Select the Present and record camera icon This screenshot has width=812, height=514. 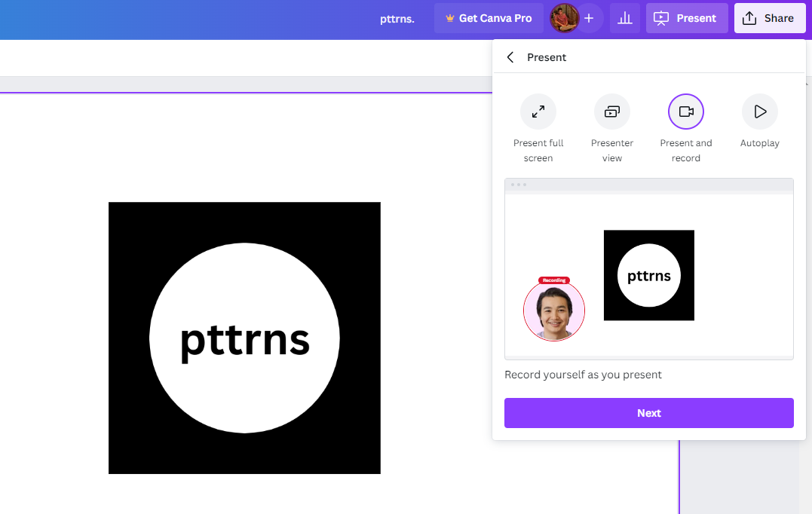(x=685, y=112)
